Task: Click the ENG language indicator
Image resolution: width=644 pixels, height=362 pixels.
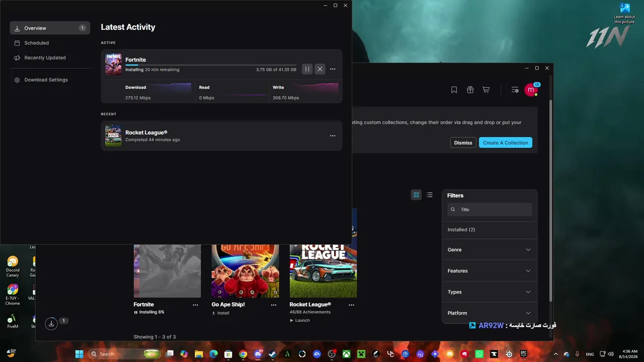Action: pos(590,354)
